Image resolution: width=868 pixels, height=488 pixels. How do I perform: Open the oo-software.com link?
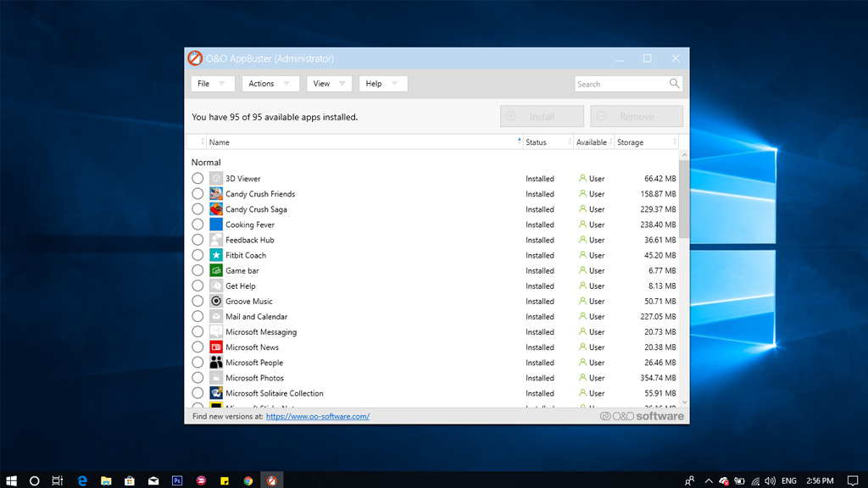[318, 416]
